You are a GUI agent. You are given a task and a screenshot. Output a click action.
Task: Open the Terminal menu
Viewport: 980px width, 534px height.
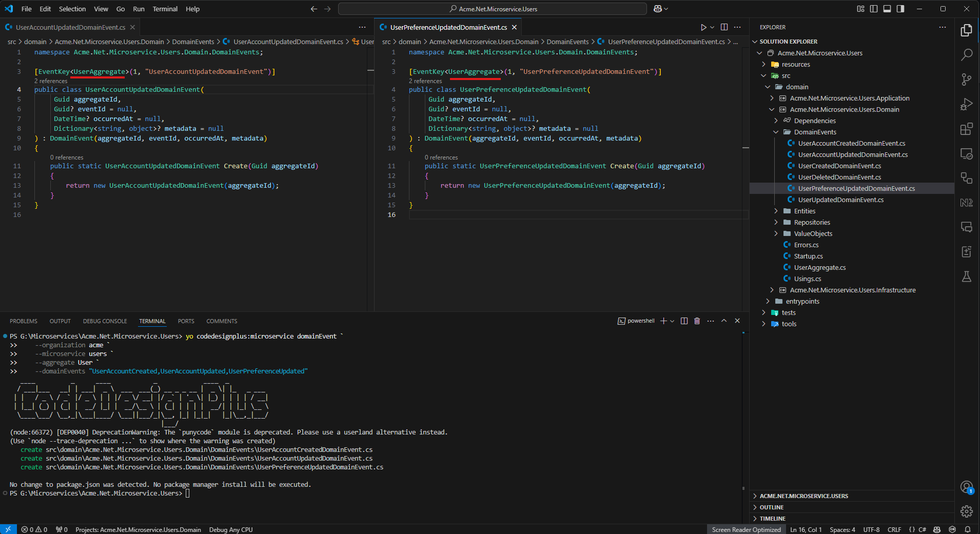(x=165, y=9)
